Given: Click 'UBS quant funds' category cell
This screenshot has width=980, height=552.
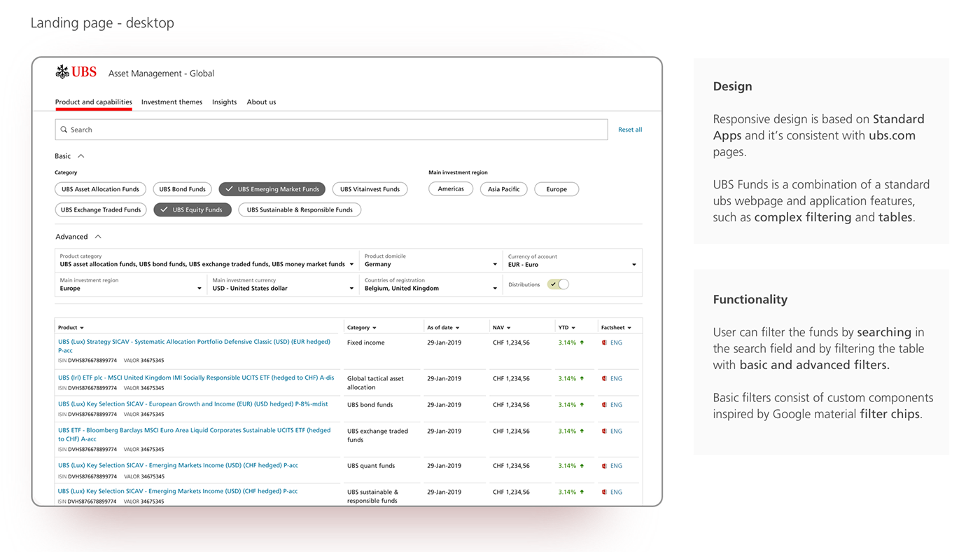Looking at the screenshot, I should 371,466.
